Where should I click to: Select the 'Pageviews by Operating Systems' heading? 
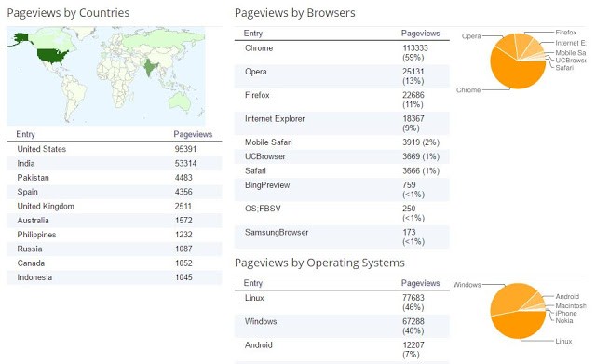319,263
